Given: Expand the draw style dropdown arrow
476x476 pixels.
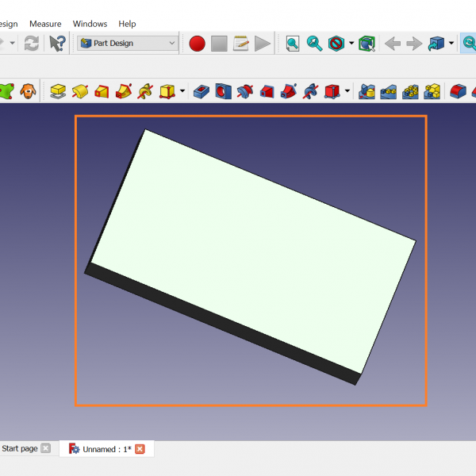Looking at the screenshot, I should click(x=351, y=44).
